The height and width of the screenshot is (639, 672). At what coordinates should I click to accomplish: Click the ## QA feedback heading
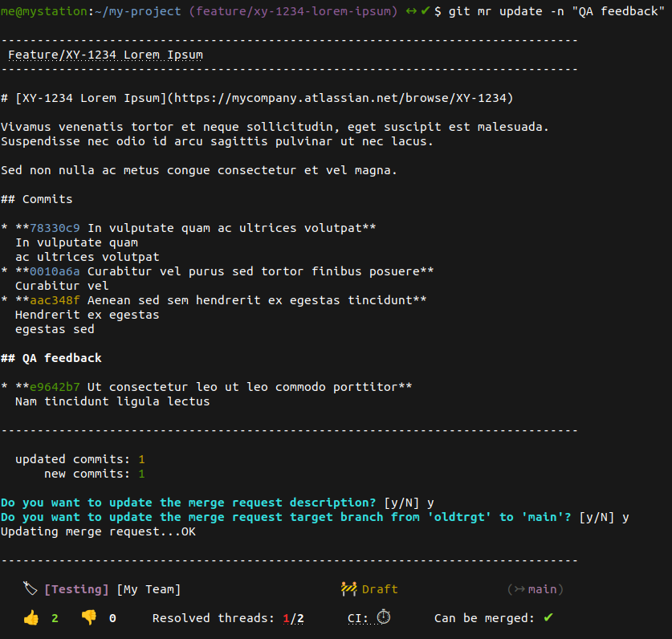(51, 358)
